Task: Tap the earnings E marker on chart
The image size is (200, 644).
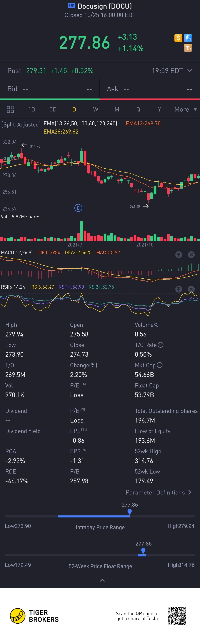Action: click(78, 208)
